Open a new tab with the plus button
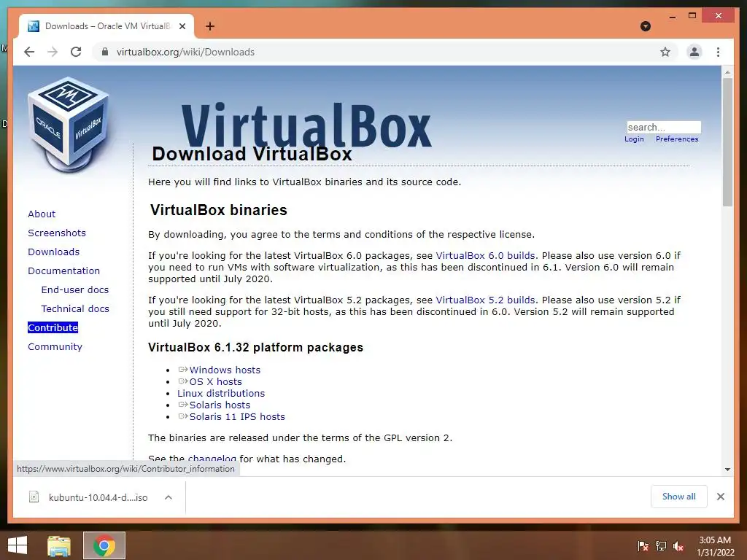Image resolution: width=747 pixels, height=560 pixels. tap(210, 26)
